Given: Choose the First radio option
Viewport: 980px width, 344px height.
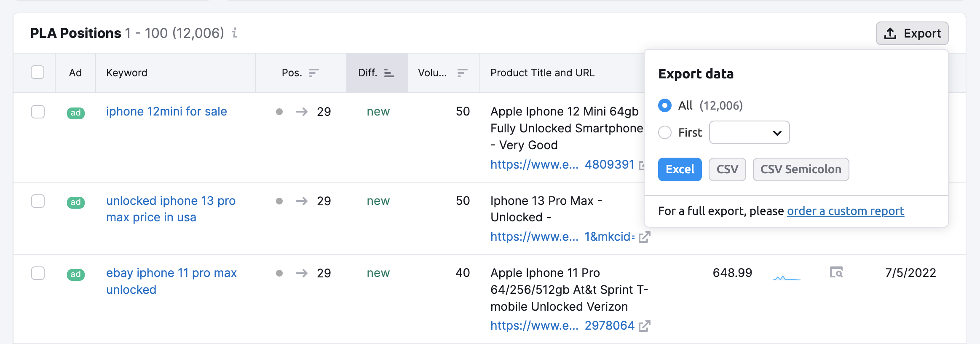Looking at the screenshot, I should 665,132.
